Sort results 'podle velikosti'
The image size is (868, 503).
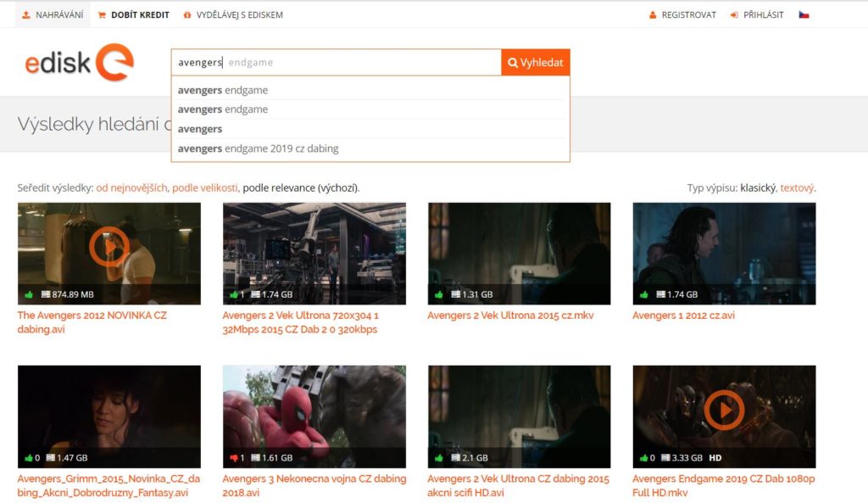click(205, 187)
